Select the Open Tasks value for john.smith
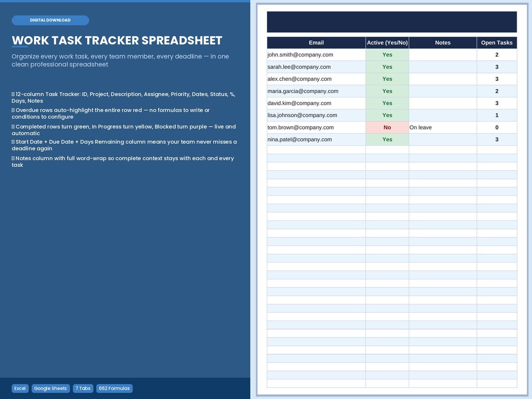Screen dimensions: 532x399 coord(497,55)
